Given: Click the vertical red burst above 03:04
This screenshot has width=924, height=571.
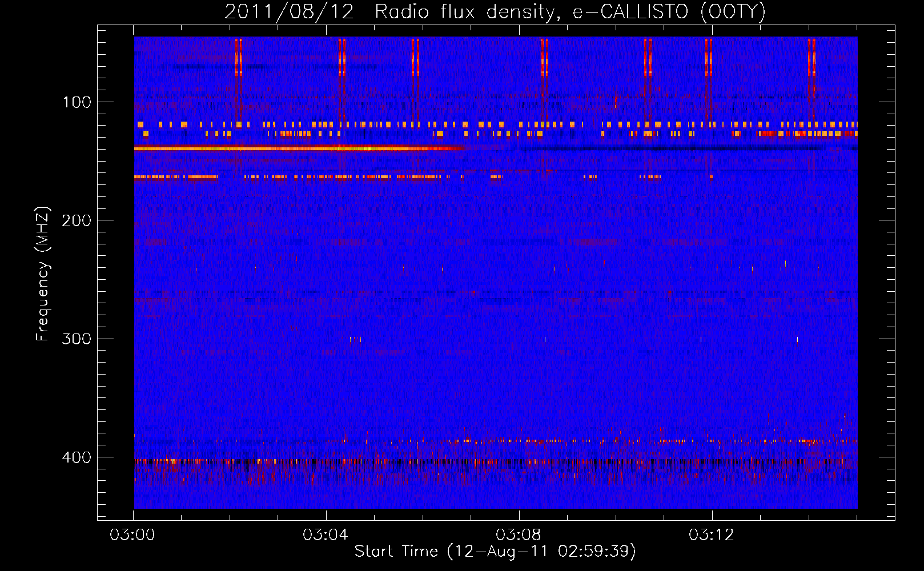Looking at the screenshot, I should (x=342, y=57).
